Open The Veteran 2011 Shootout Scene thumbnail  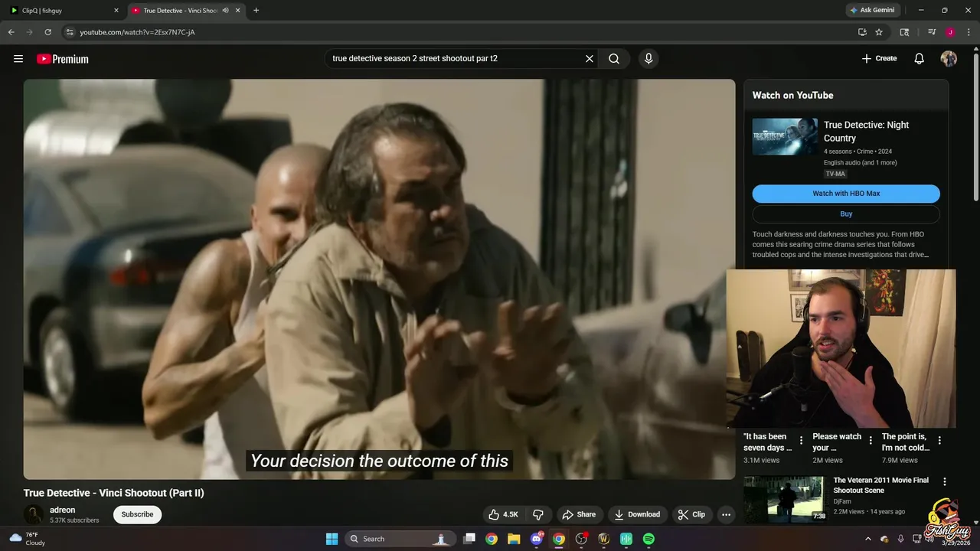(x=785, y=499)
